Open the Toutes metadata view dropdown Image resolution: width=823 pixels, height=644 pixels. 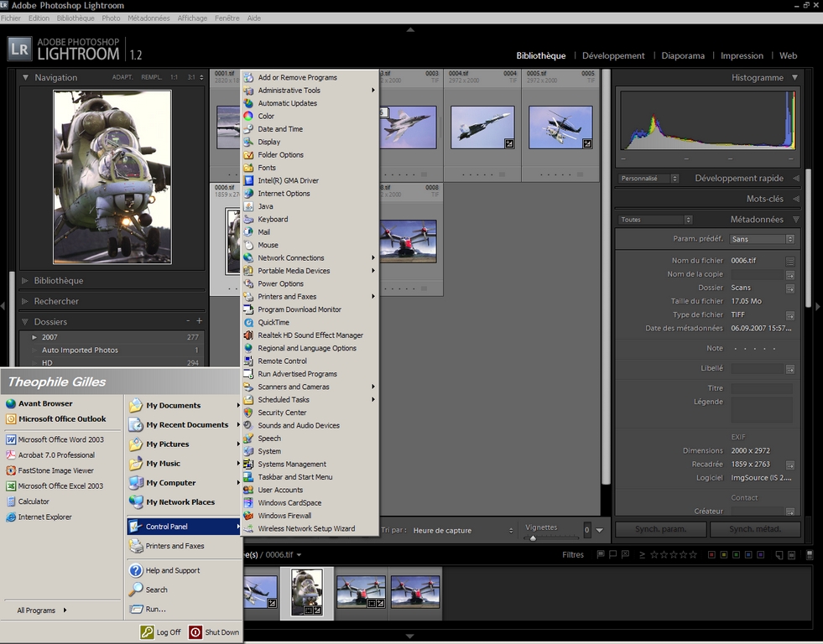tap(655, 220)
